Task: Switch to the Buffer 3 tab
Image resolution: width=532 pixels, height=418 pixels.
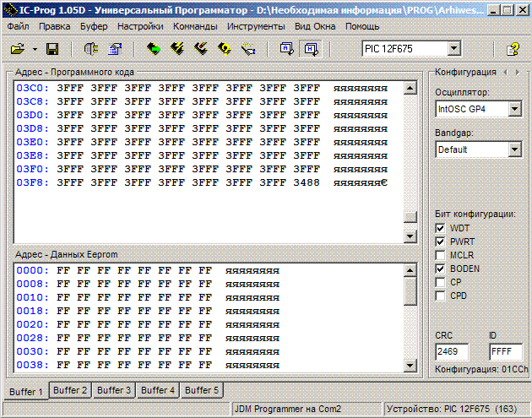Action: coord(113,390)
